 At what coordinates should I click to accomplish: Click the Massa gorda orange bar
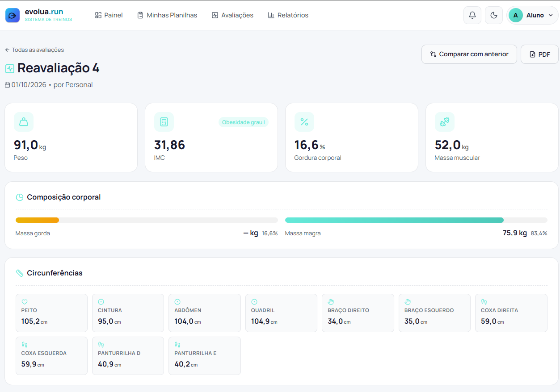coord(37,220)
